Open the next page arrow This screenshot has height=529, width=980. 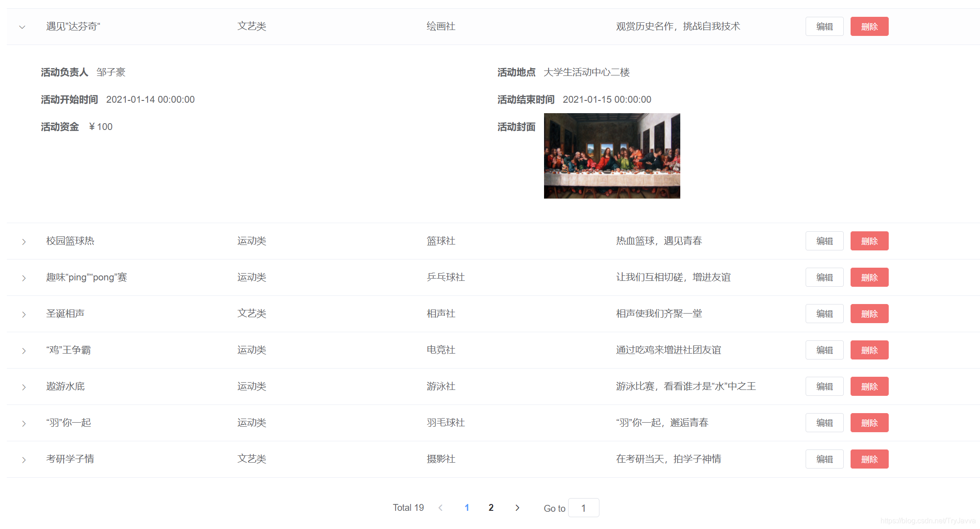(517, 508)
